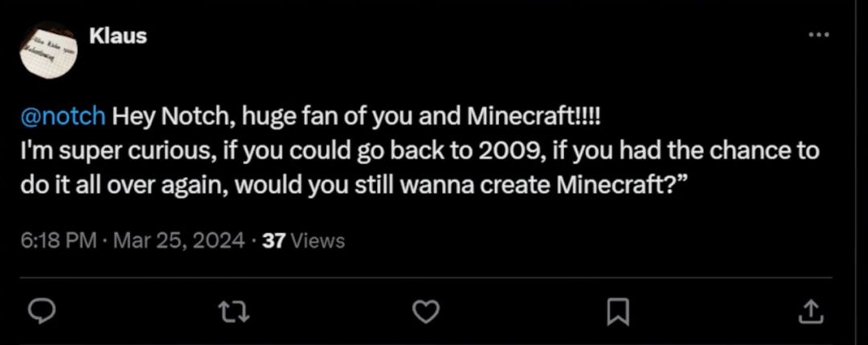Click the 6:18 PM timestamp
This screenshot has width=868, height=345.
[x=58, y=240]
